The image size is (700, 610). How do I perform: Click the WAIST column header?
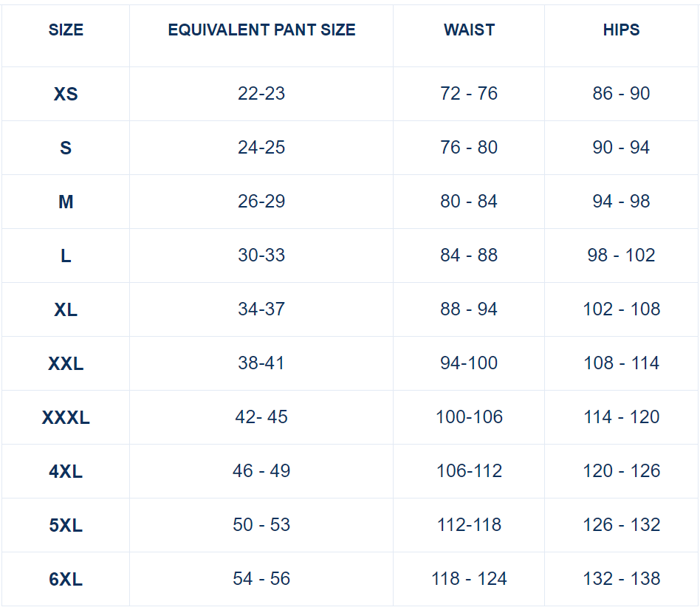coord(469,30)
